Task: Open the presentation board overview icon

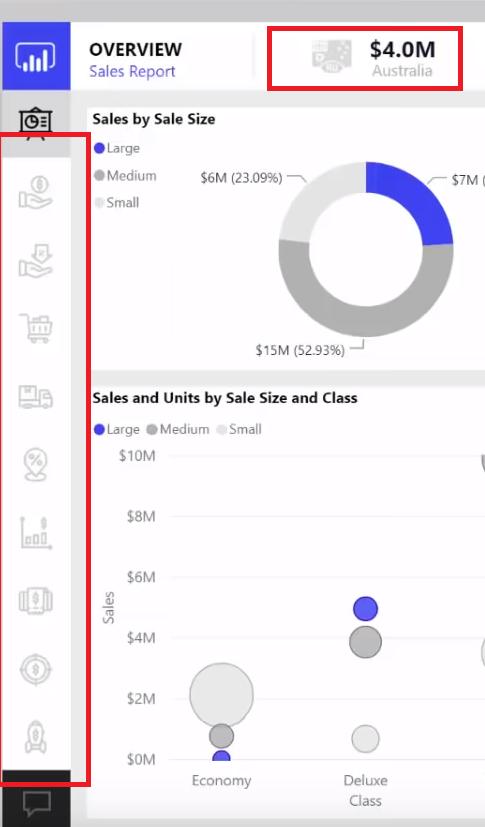Action: click(35, 123)
